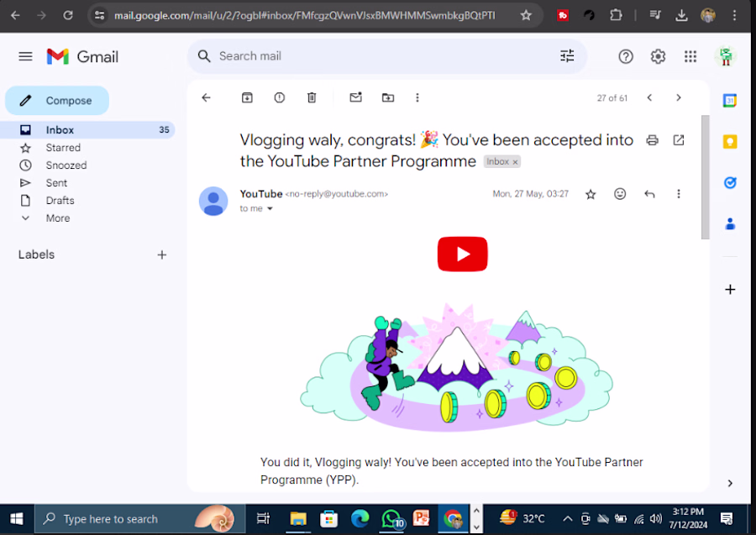Compose a new email

(x=57, y=100)
